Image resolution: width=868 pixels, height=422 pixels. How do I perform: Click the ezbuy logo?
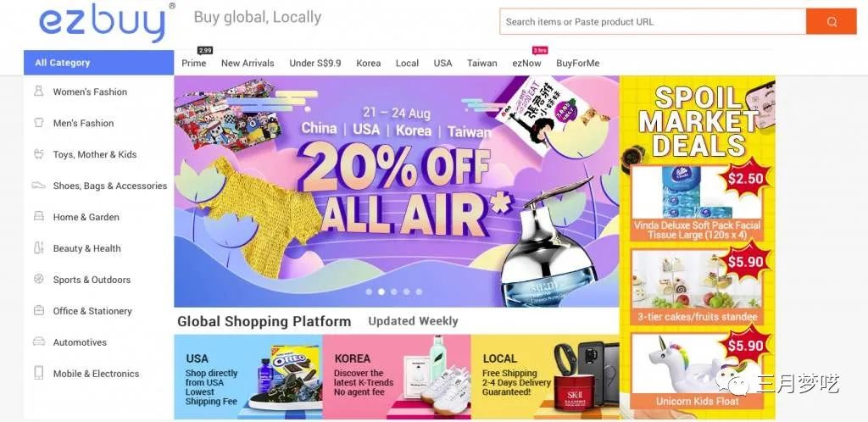pos(103,24)
